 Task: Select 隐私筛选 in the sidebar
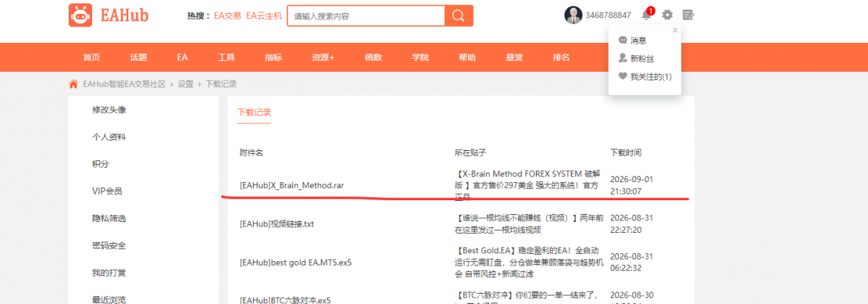point(109,218)
